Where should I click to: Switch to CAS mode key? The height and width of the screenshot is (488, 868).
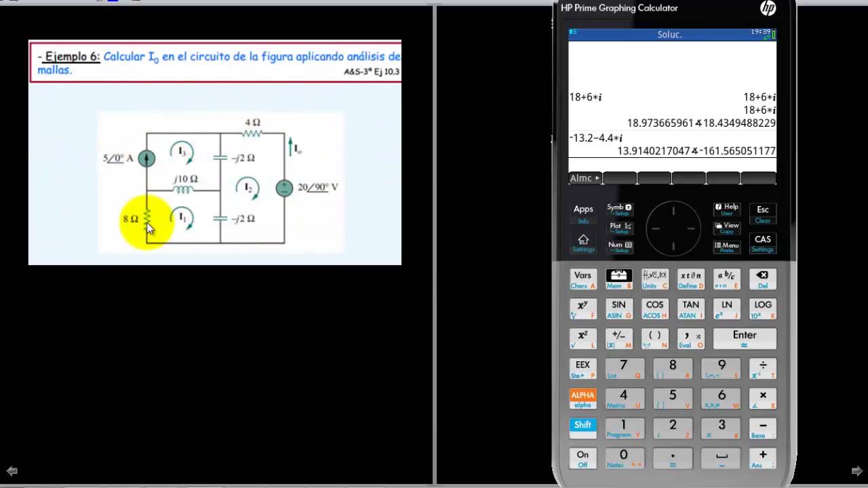(x=763, y=243)
